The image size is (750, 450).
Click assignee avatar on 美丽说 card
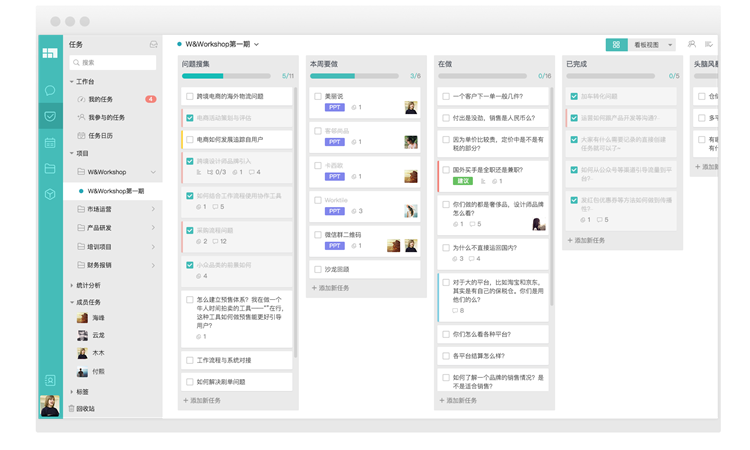click(411, 108)
